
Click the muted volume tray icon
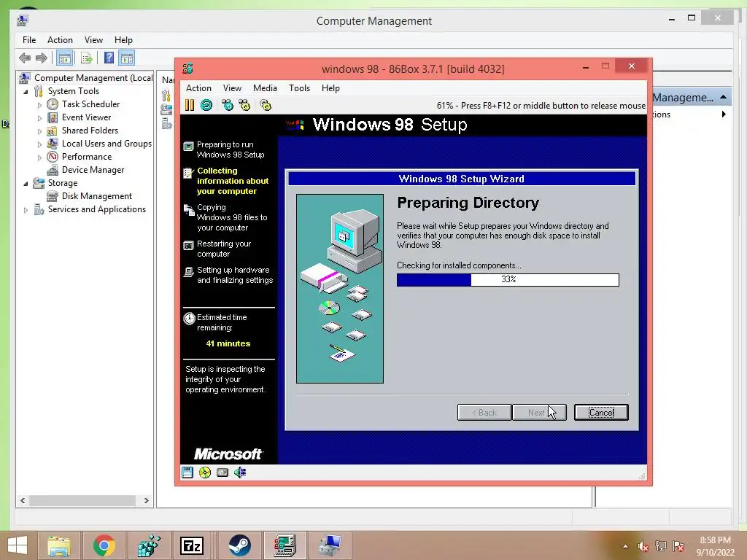tap(643, 547)
